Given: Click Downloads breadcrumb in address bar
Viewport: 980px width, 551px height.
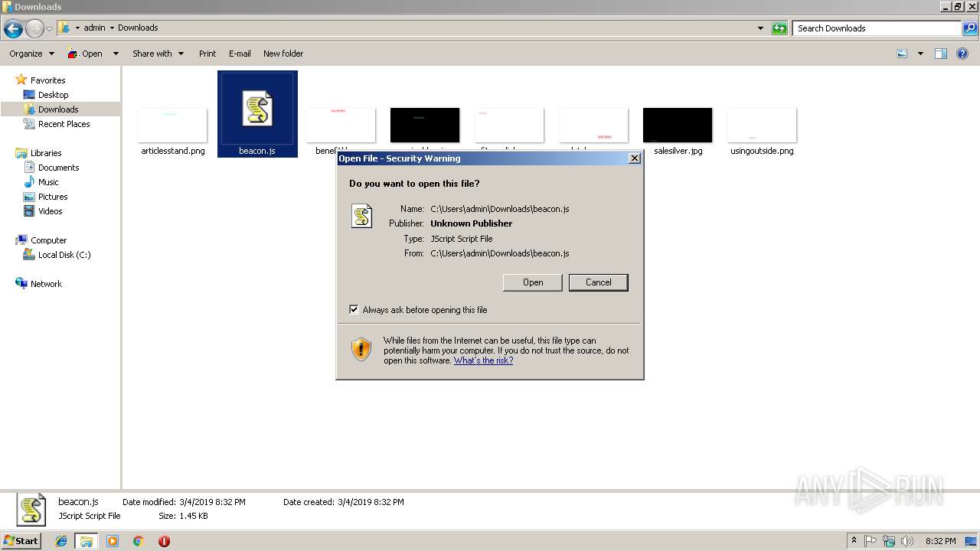Looking at the screenshot, I should tap(138, 28).
